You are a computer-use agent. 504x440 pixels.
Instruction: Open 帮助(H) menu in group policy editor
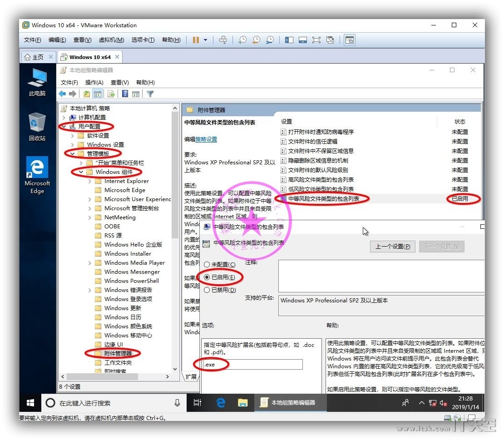click(x=145, y=82)
